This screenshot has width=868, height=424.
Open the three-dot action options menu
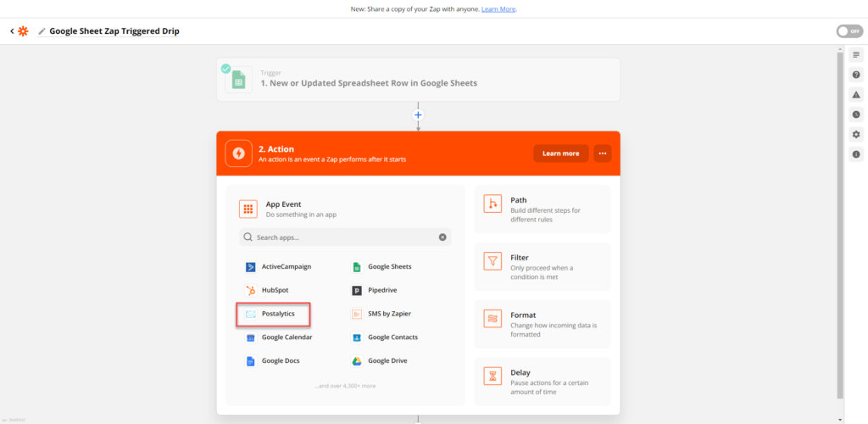coord(603,153)
